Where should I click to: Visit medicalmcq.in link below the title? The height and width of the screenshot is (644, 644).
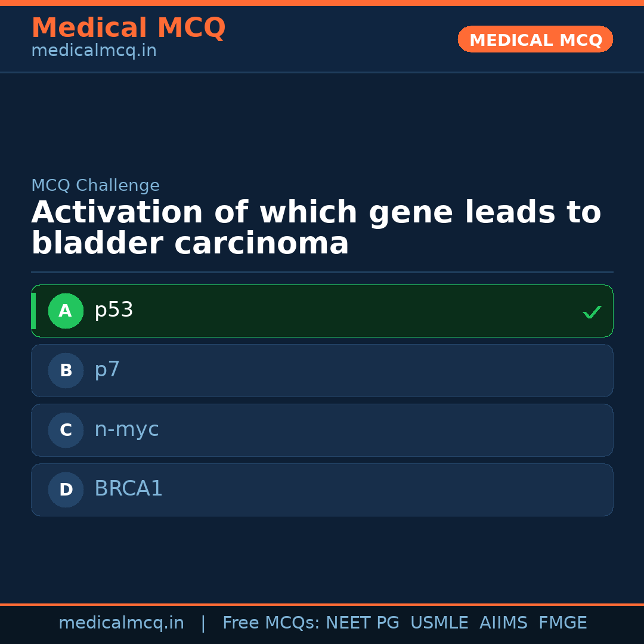pos(94,51)
